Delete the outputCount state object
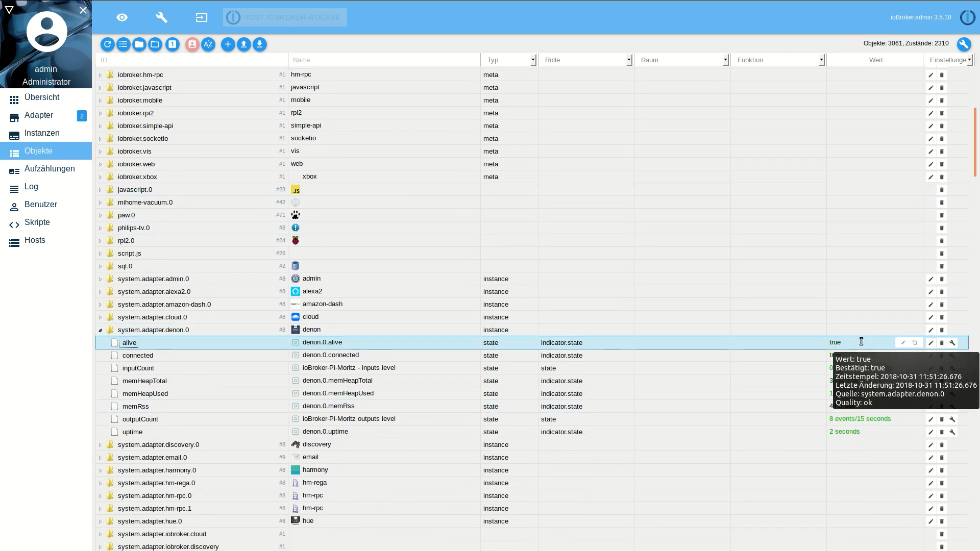Viewport: 980px width, 551px height. [942, 419]
